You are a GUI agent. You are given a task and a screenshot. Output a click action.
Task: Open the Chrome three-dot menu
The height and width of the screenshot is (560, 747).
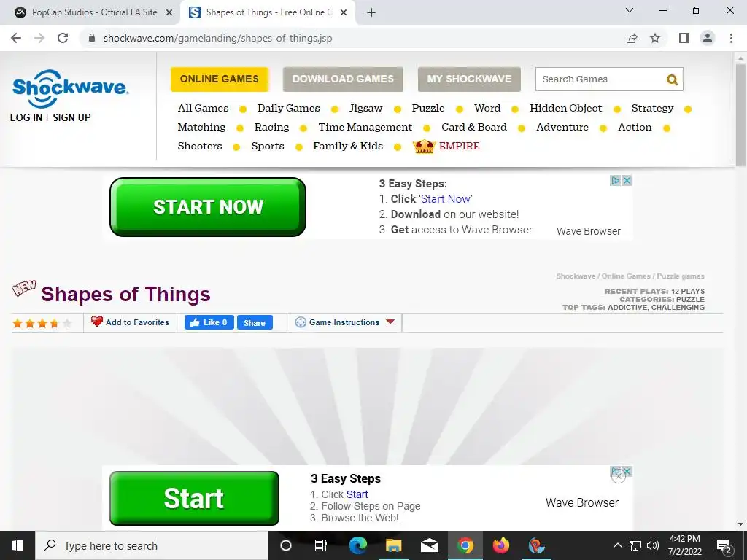pyautogui.click(x=731, y=38)
